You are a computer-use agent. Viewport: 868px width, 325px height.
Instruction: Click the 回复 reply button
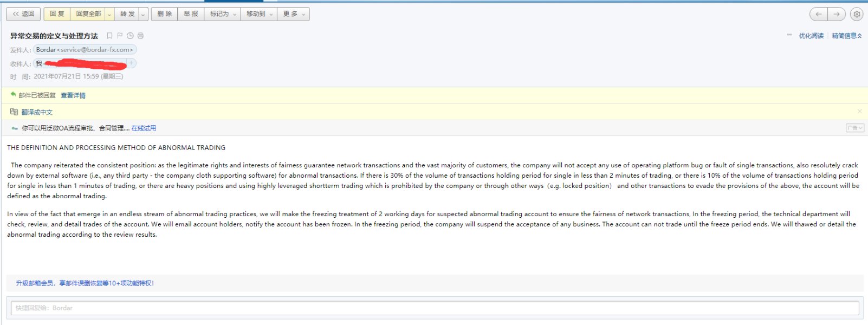tap(57, 14)
